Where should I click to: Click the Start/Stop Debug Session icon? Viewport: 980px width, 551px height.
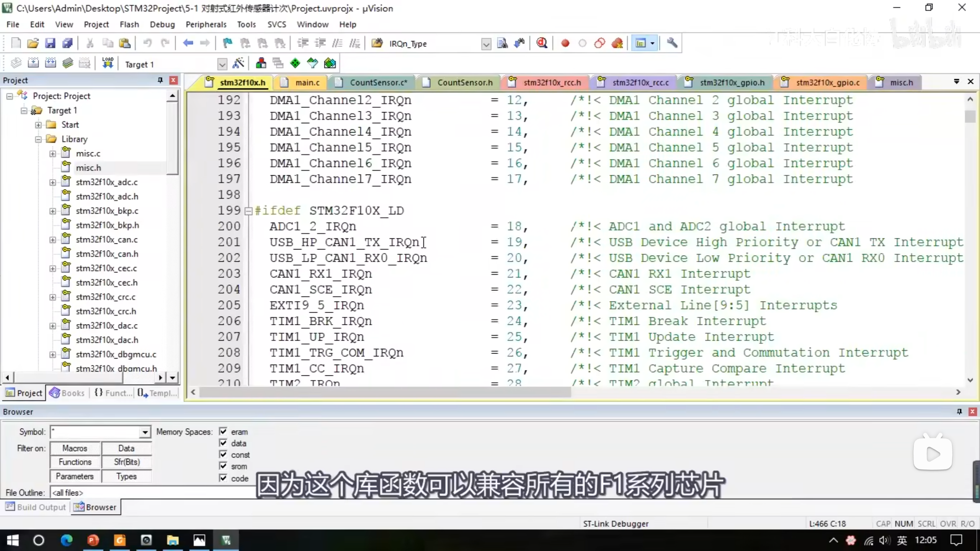[x=541, y=43]
